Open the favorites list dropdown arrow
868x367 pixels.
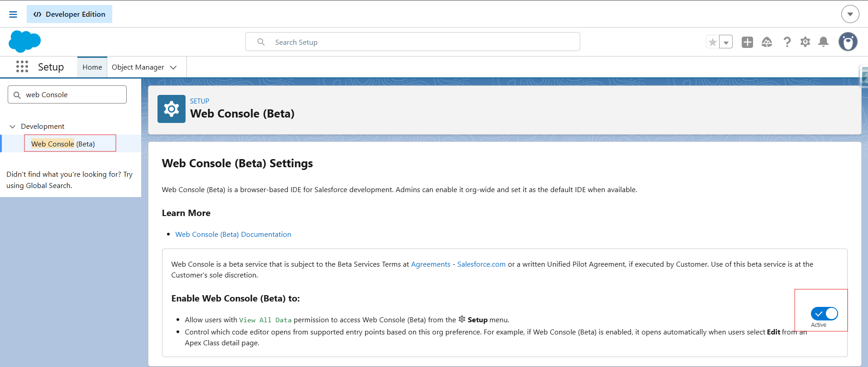(x=726, y=42)
